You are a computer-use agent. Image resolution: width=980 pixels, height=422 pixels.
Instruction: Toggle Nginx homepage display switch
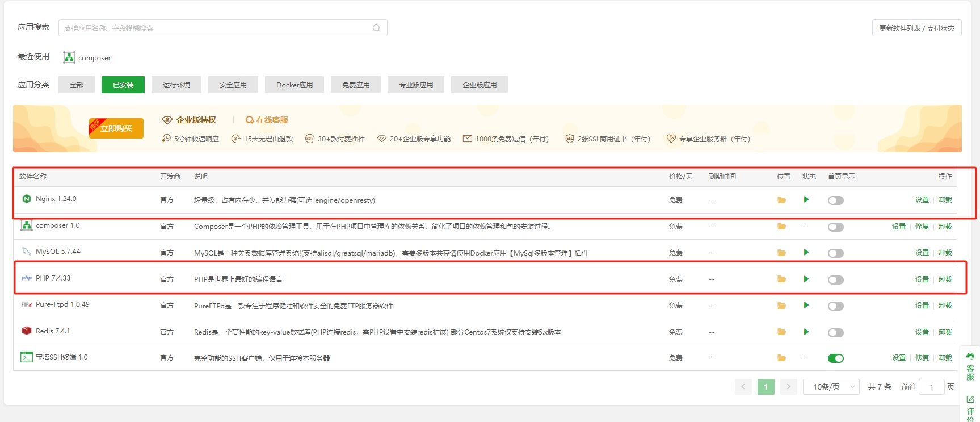pyautogui.click(x=836, y=200)
